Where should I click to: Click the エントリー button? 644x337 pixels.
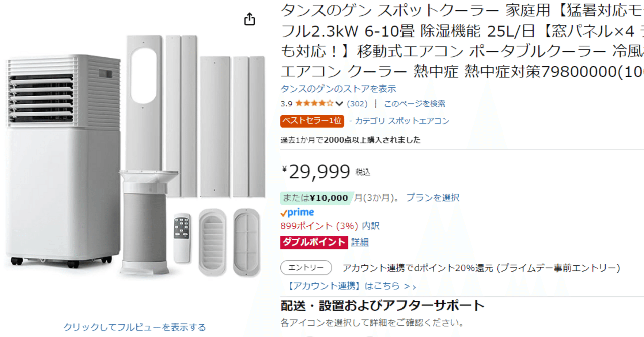[x=305, y=267]
